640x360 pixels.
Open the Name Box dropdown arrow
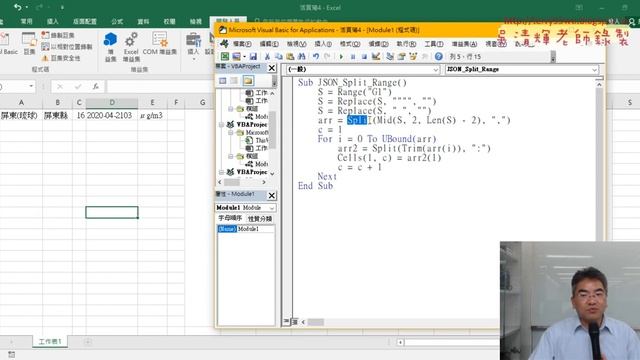point(31,86)
